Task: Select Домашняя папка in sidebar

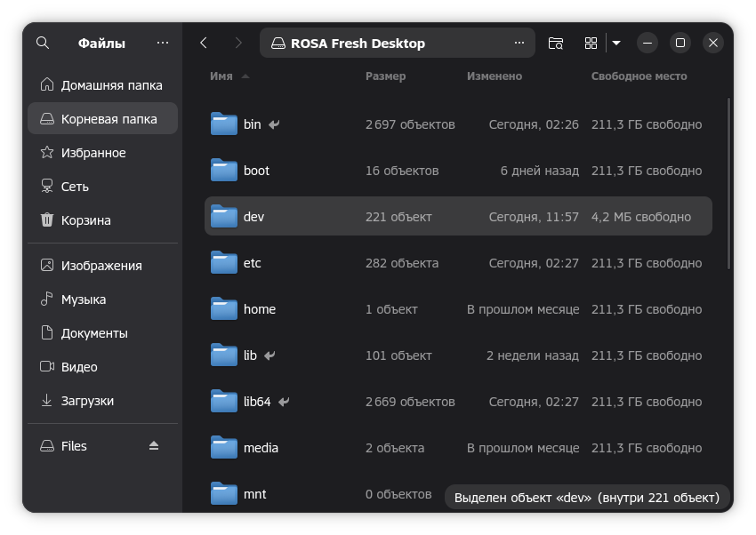Action: point(102,85)
